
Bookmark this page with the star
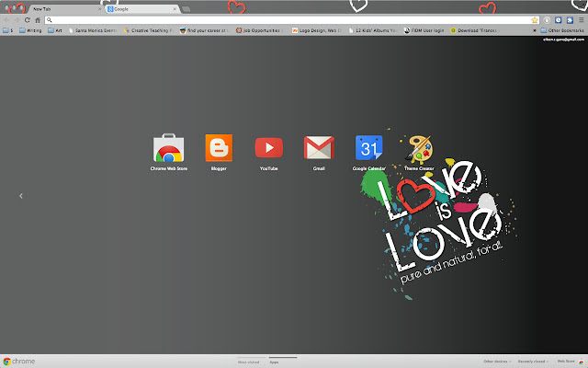(535, 20)
